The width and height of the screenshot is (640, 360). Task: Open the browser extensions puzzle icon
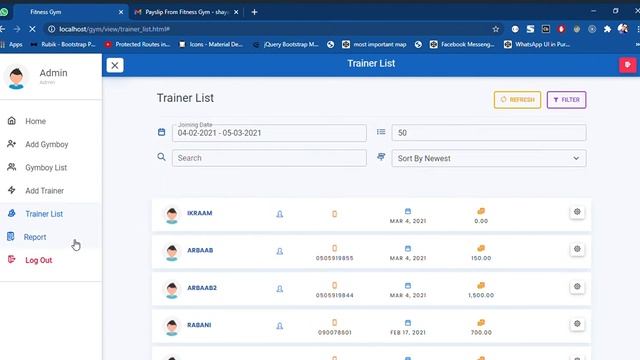point(607,29)
